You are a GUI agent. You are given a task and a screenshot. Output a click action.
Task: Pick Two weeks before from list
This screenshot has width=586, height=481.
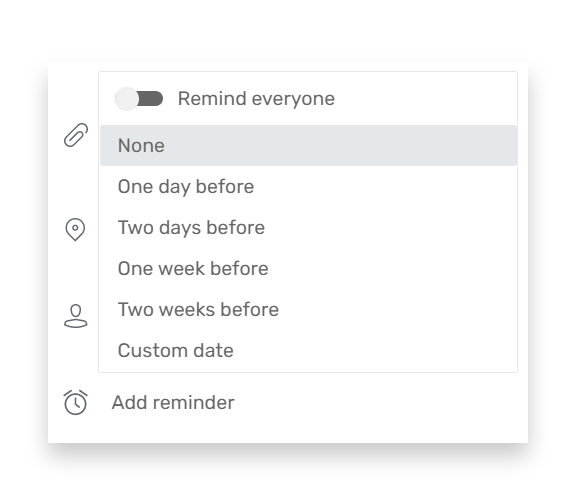pos(308,310)
